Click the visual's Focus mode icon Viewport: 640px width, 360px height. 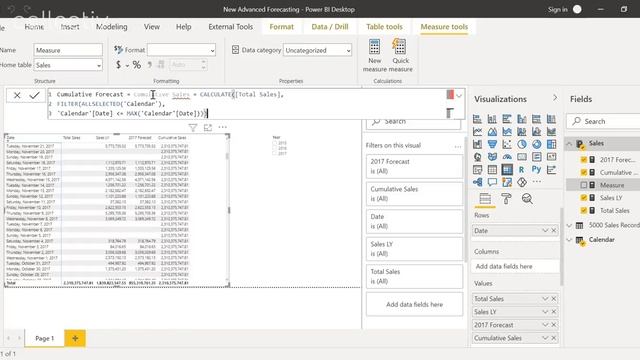point(208,127)
